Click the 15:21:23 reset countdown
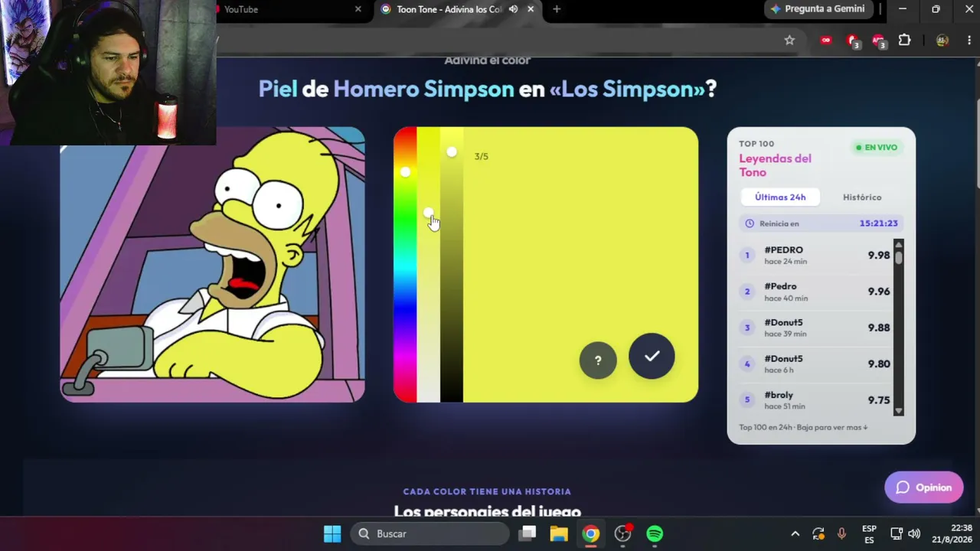Image resolution: width=980 pixels, height=551 pixels. click(x=878, y=223)
